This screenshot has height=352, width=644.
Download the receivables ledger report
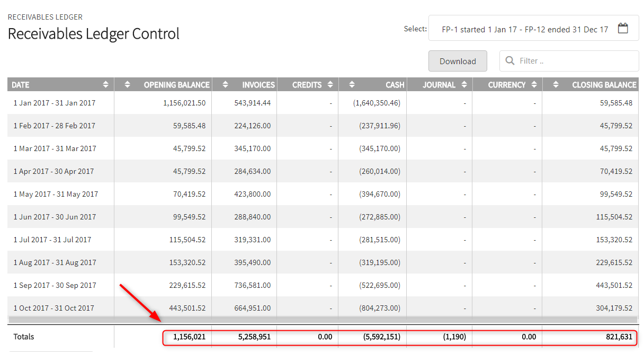click(458, 61)
